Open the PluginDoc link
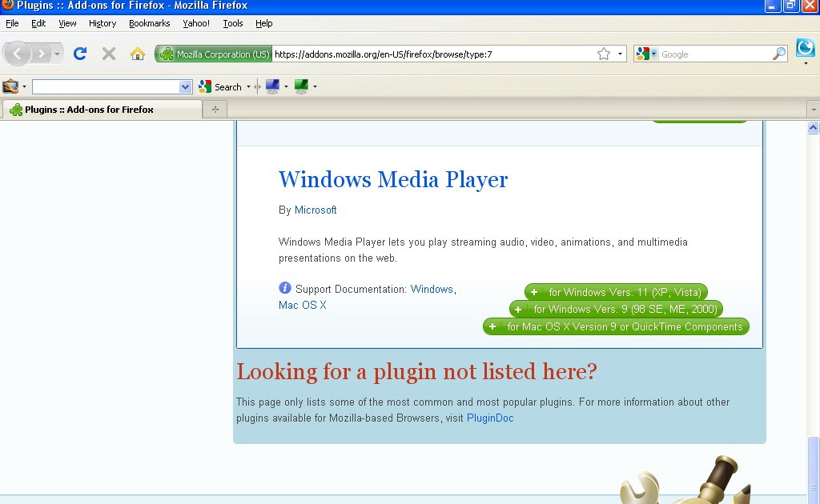Image resolution: width=820 pixels, height=504 pixels. (x=490, y=418)
